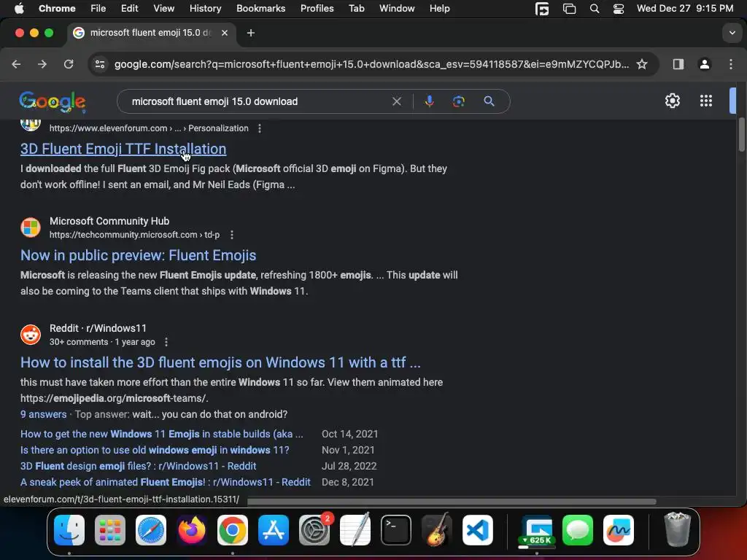Screen dimensions: 747x560
Task: Open the History menu
Action: [205, 9]
